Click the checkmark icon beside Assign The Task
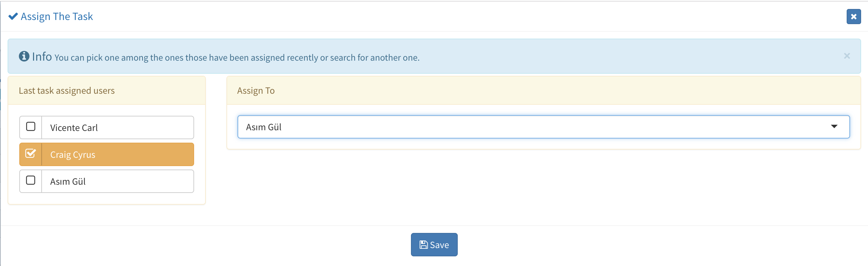The width and height of the screenshot is (868, 266). pyautogui.click(x=13, y=17)
